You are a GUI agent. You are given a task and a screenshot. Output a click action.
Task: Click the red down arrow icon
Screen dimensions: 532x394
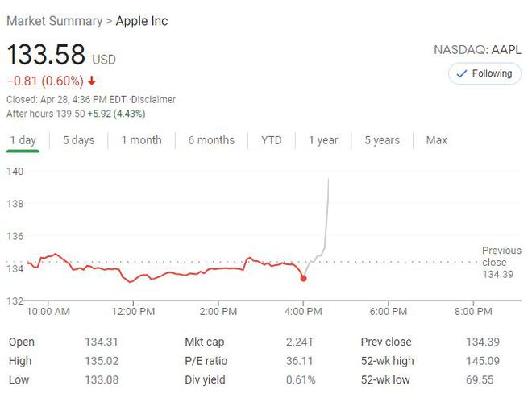coord(92,81)
